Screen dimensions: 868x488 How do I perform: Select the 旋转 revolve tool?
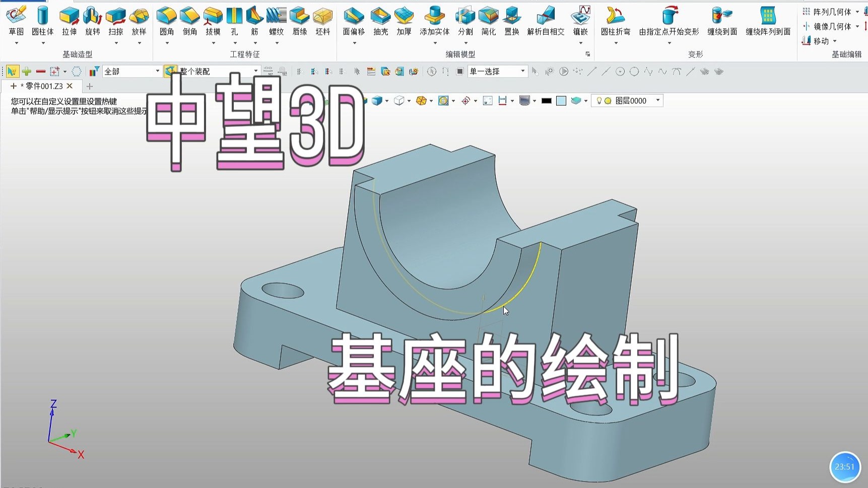coord(92,22)
